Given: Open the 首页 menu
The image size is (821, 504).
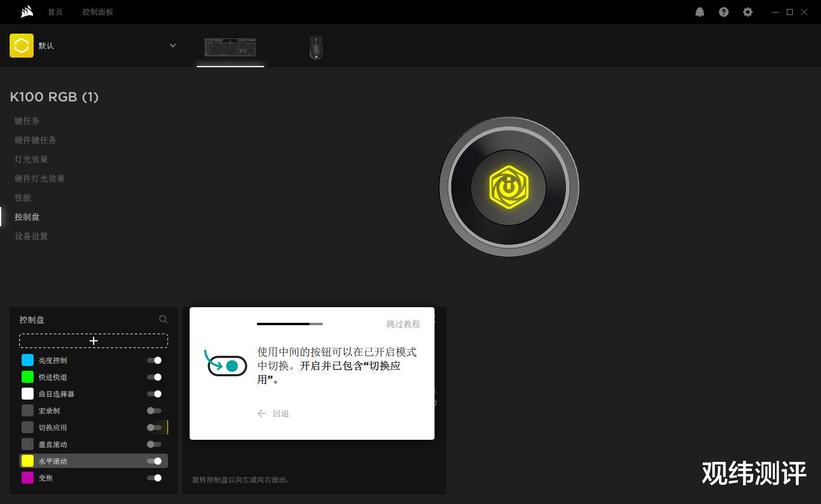Looking at the screenshot, I should click(x=55, y=11).
